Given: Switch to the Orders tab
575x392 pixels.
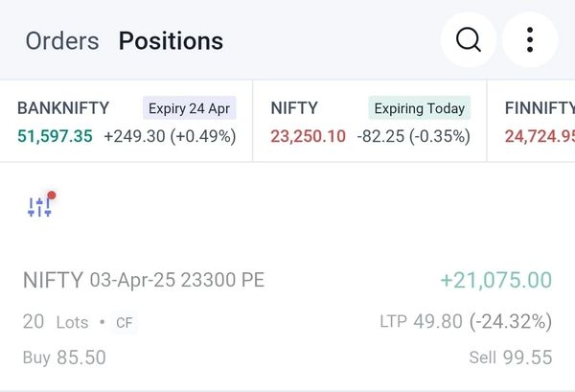Looking at the screenshot, I should 62,41.
